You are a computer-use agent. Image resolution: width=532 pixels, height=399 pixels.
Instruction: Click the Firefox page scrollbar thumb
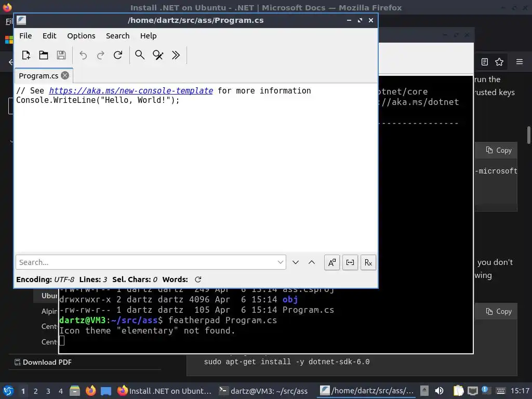click(x=528, y=135)
